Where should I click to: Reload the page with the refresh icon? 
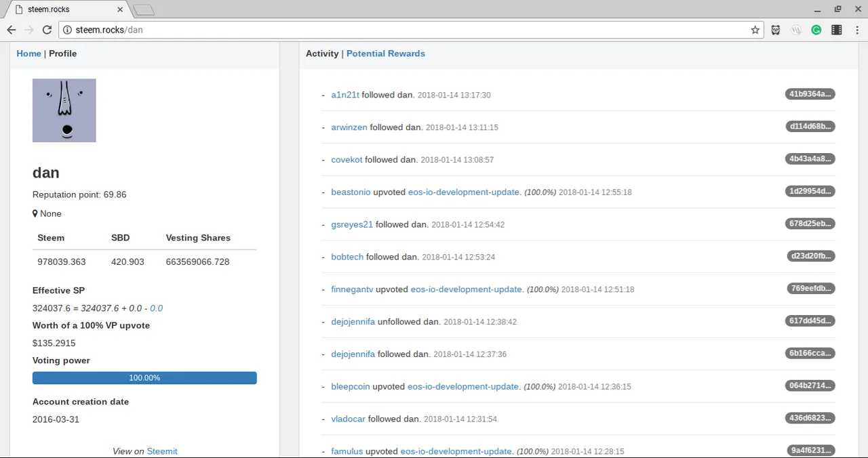click(47, 30)
